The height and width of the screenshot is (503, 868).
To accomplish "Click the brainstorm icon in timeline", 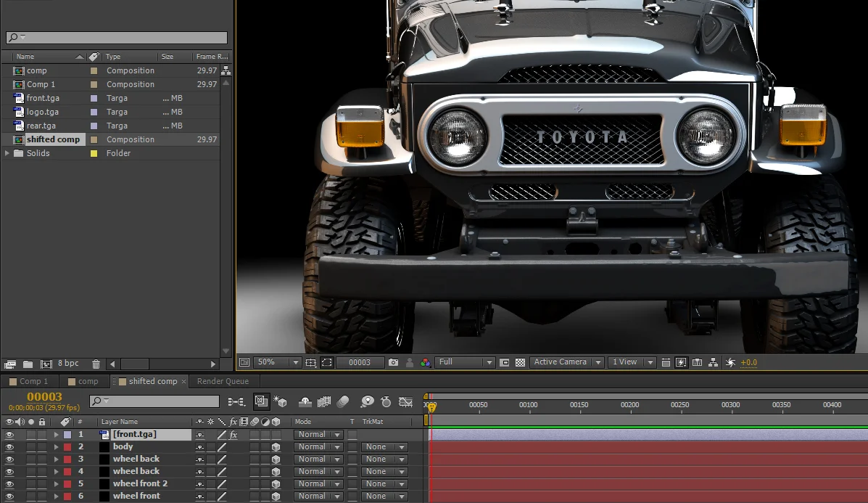I will (367, 401).
